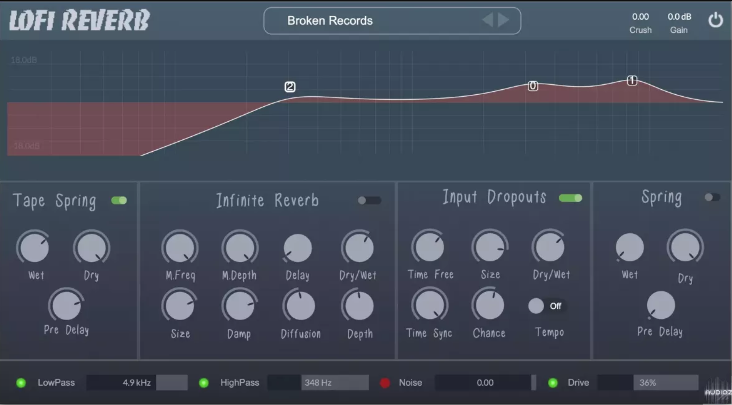The image size is (732, 405).
Task: Click the Infinite Reverb Size knob
Action: click(180, 306)
